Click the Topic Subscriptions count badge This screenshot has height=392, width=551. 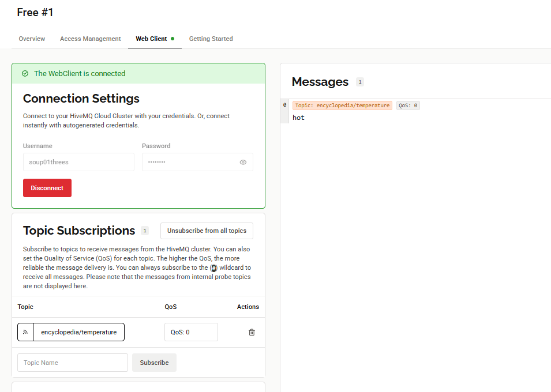click(x=145, y=231)
